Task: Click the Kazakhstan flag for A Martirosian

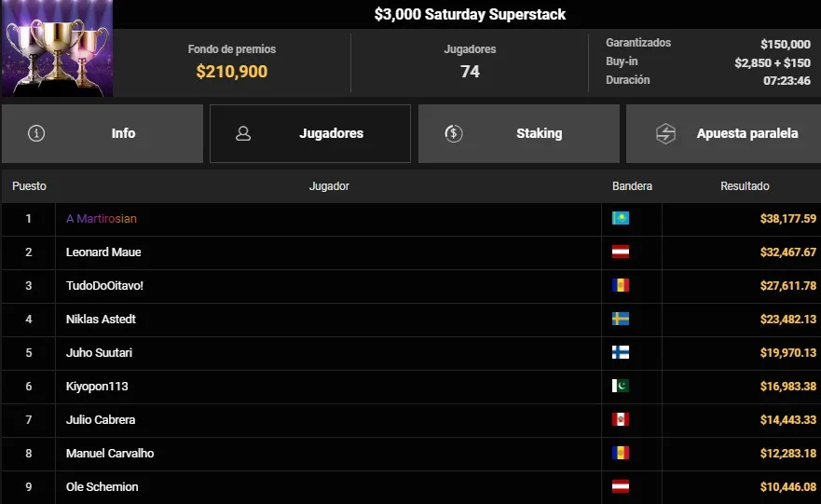Action: pos(621,218)
